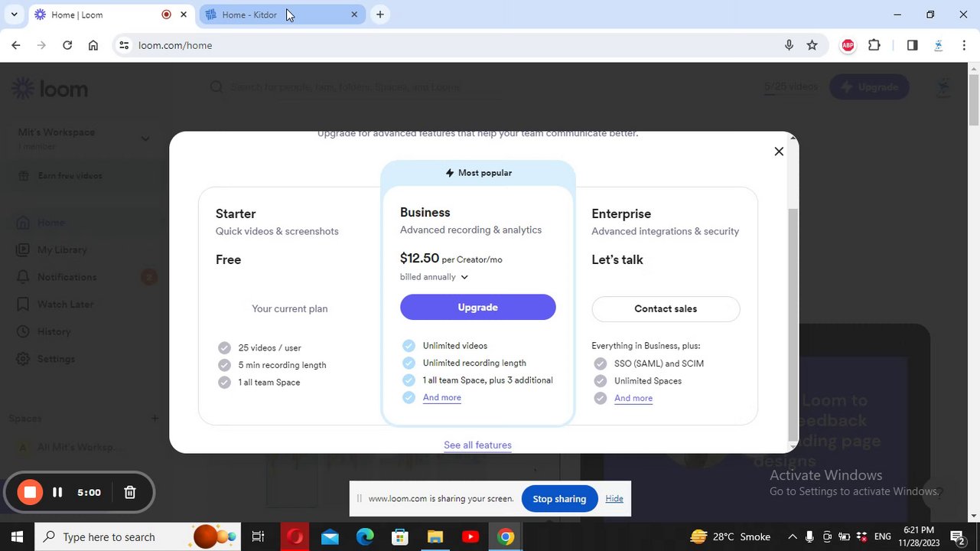Close the Home - Kitdor tab
The height and width of the screenshot is (551, 980).
pos(354,15)
